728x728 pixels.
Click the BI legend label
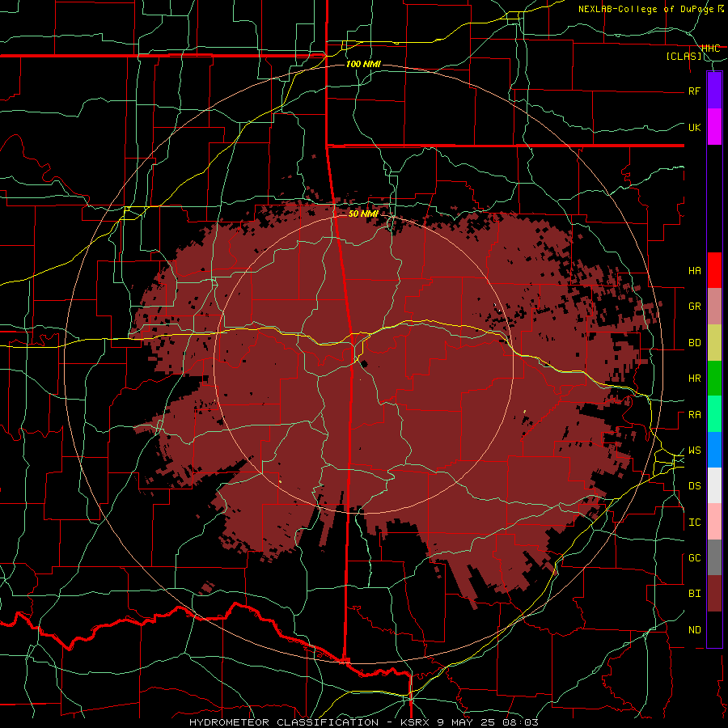[x=695, y=594]
